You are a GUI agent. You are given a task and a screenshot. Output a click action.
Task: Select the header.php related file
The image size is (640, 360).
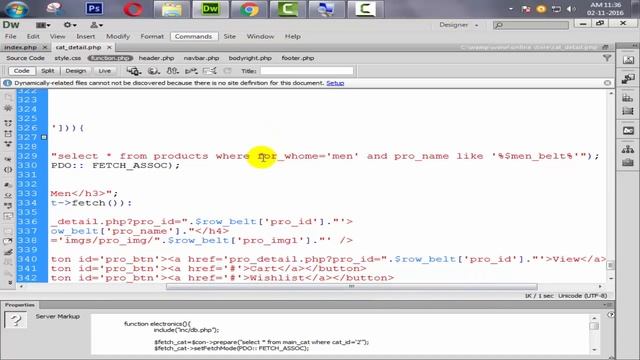156,58
